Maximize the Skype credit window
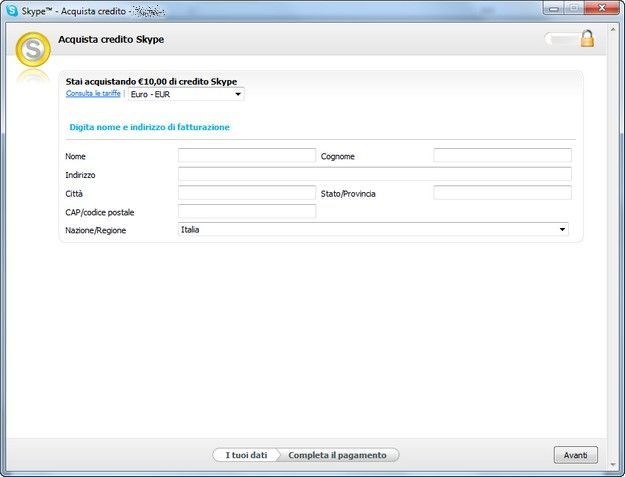The image size is (625, 477). [574, 8]
